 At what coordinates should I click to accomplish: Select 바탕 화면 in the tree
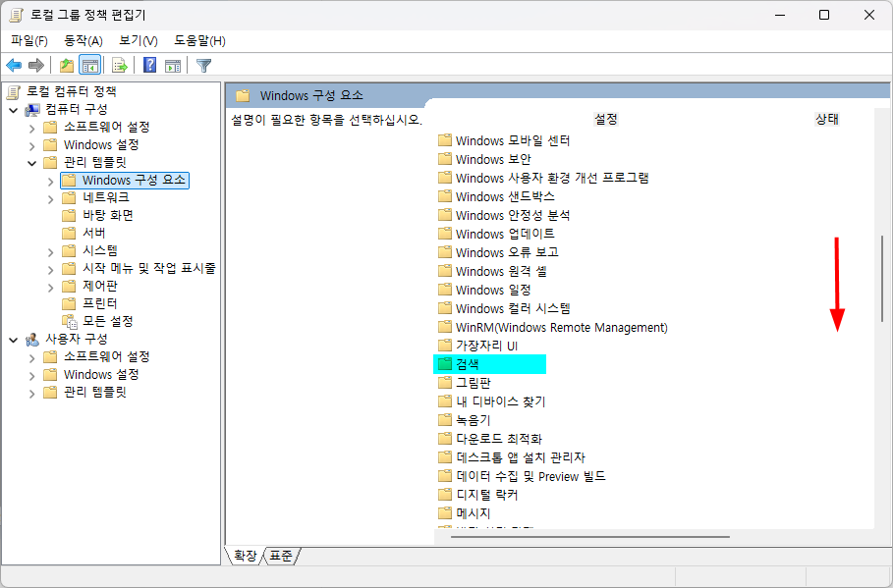click(x=108, y=215)
